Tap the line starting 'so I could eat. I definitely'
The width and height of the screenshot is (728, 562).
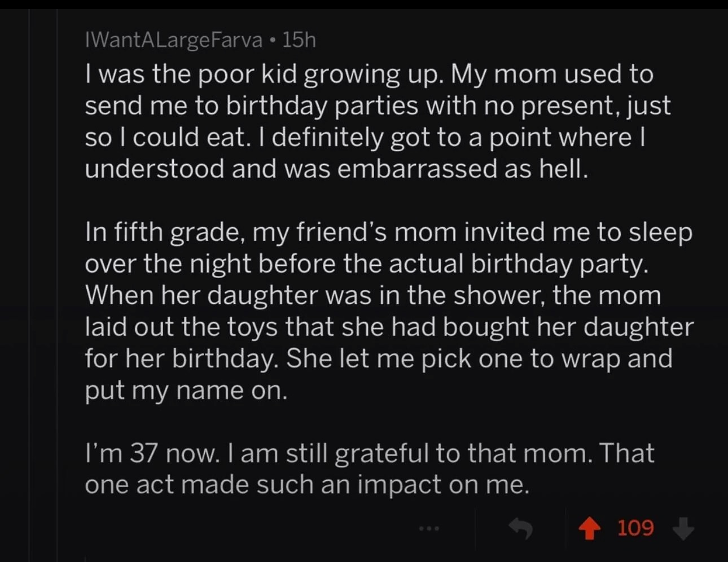click(366, 138)
